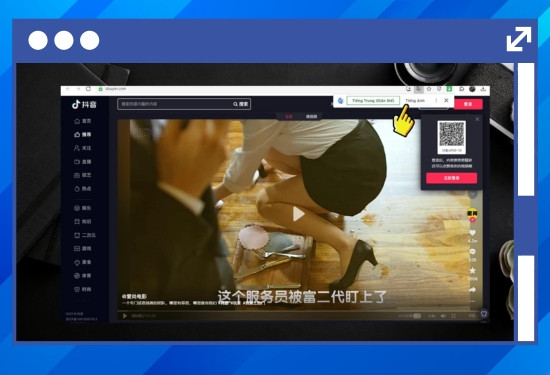Click the browser forward arrow
Screen dimensions: 550x375
point(78,89)
